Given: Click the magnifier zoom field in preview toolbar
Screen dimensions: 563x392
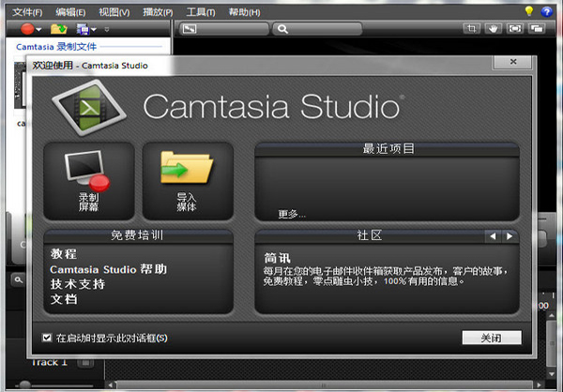Looking at the screenshot, I should 317,29.
